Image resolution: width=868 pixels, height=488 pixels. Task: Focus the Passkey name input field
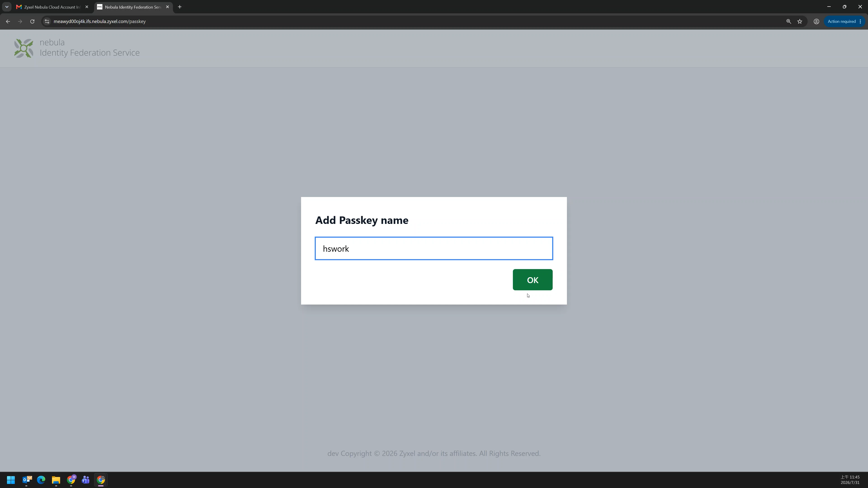click(434, 249)
